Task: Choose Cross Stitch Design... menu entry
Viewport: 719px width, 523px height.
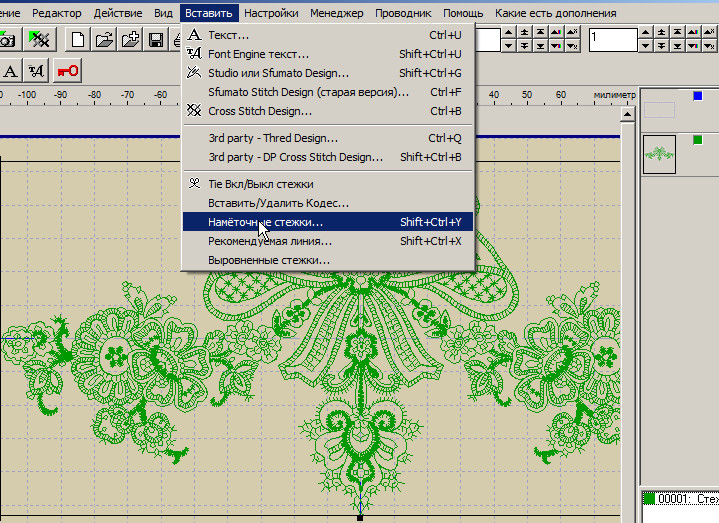Action: [x=328, y=111]
